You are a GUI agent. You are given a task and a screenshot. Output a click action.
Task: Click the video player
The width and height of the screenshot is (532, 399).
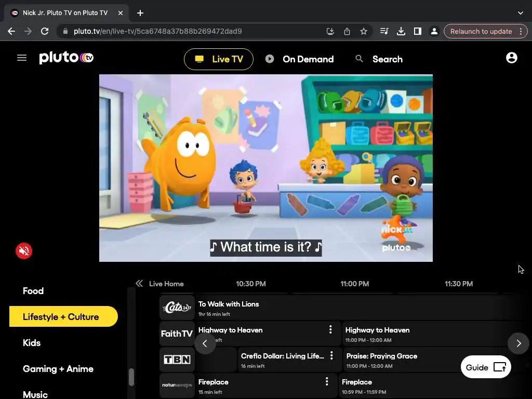point(266,168)
